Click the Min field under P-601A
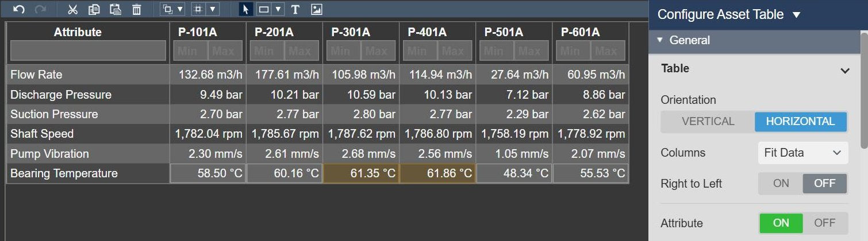The width and height of the screenshot is (868, 241). pos(573,51)
